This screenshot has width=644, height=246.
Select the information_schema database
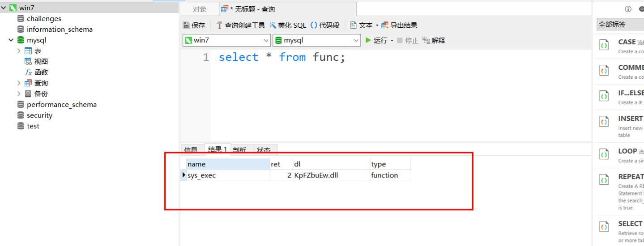coord(60,30)
